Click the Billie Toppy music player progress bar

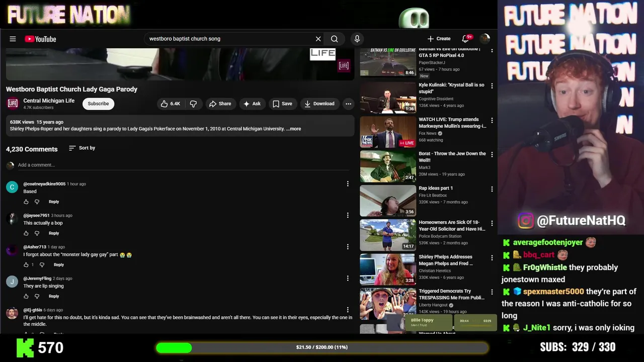475,326
